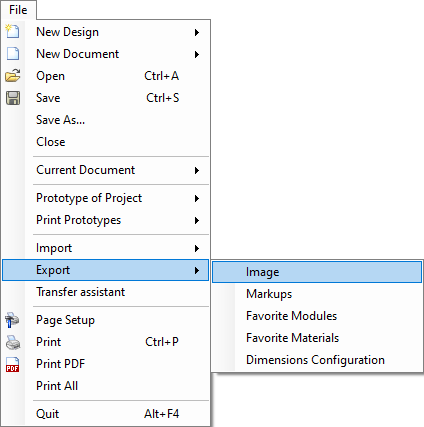The width and height of the screenshot is (424, 427).
Task: Click the Print printer icon
Action: pos(13,342)
